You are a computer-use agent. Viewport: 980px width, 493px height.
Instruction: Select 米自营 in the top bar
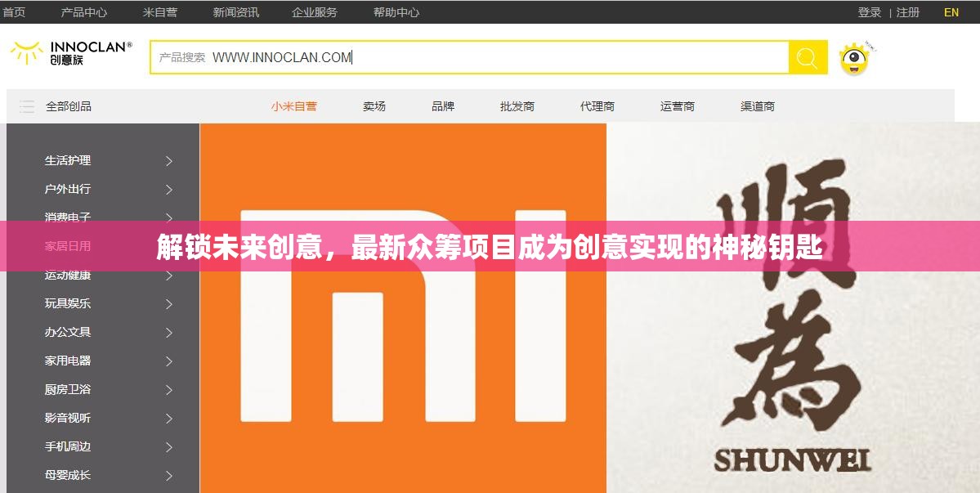click(x=159, y=12)
